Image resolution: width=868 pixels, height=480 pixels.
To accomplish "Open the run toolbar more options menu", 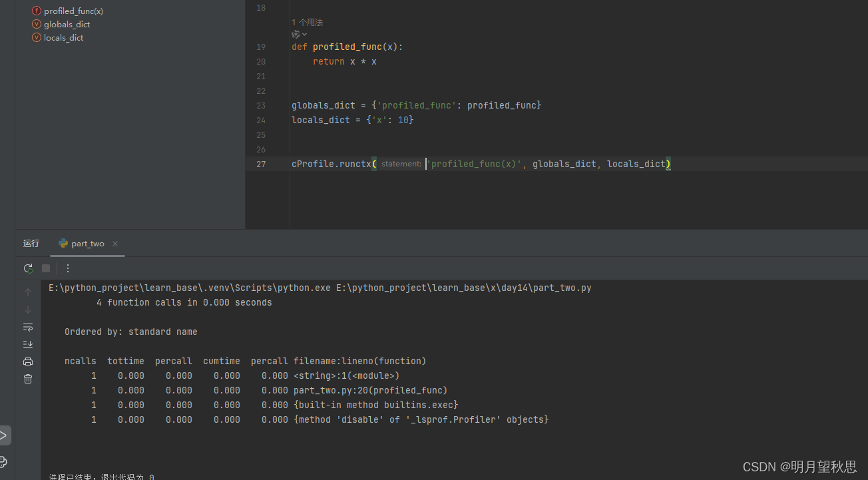I will click(x=67, y=268).
